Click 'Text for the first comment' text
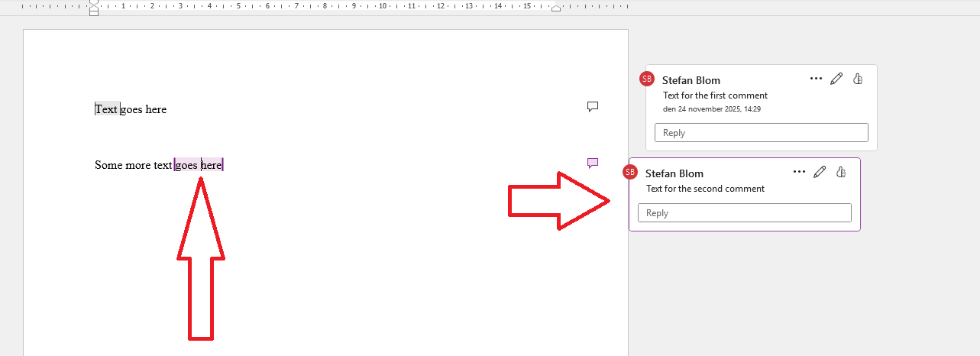980x356 pixels. coord(715,95)
